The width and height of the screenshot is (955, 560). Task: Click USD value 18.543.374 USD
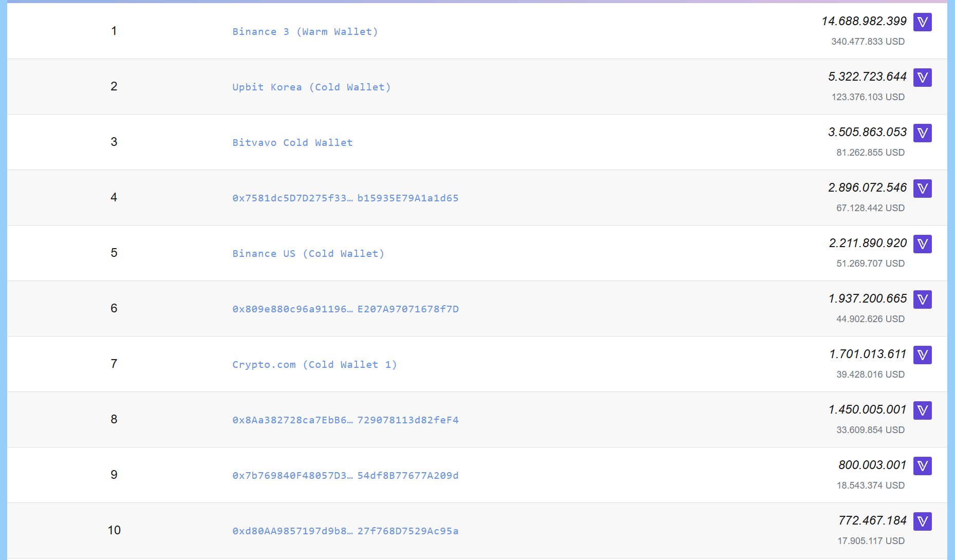(871, 486)
